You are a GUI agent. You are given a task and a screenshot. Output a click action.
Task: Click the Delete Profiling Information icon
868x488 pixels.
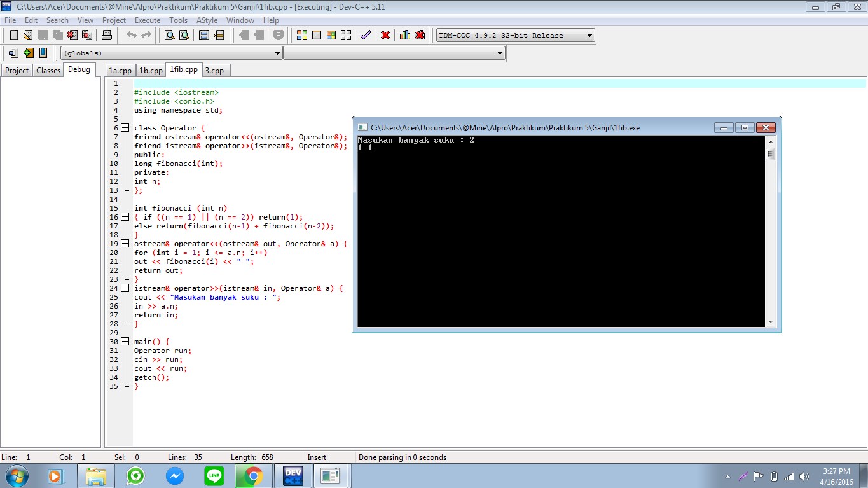[420, 35]
